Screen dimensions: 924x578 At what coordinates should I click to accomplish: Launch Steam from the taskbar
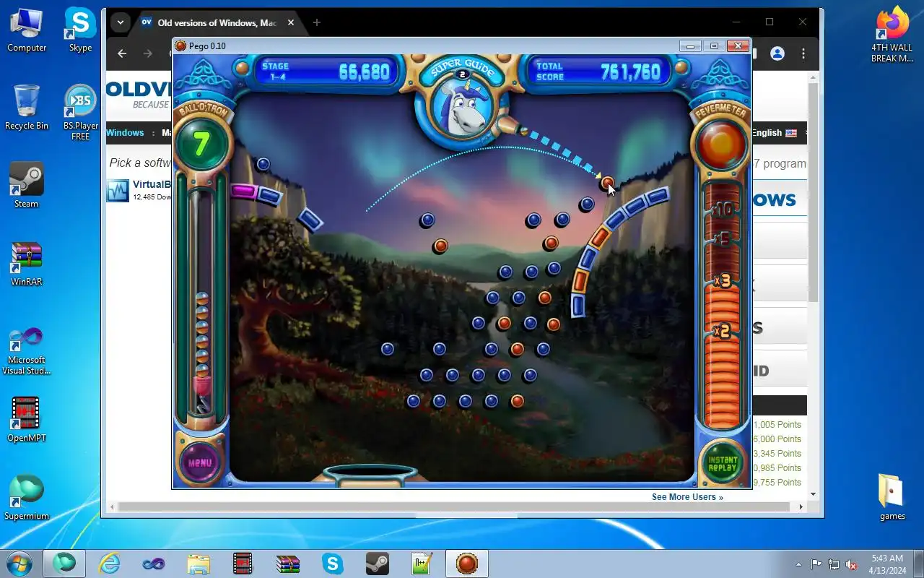point(378,564)
